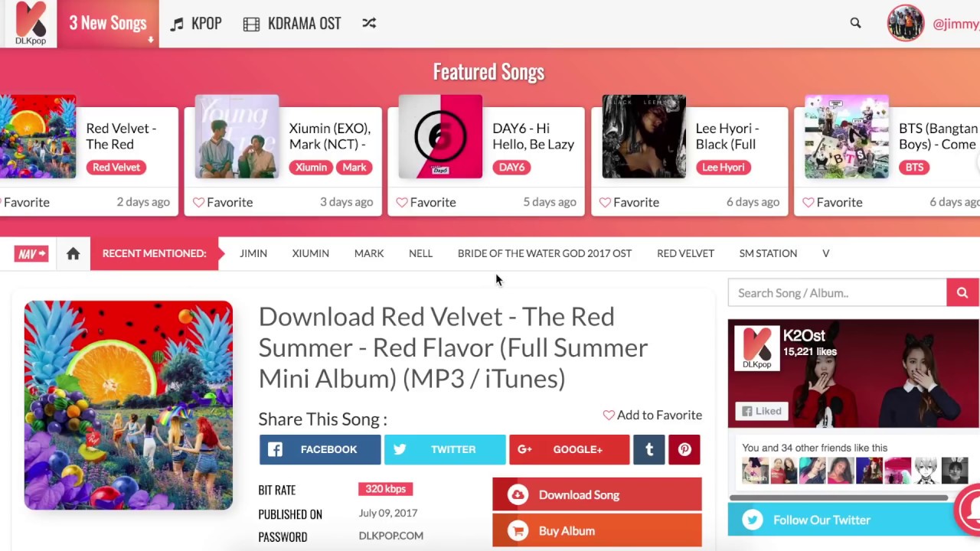
Task: Open user profile avatar picture
Action: pos(906,23)
